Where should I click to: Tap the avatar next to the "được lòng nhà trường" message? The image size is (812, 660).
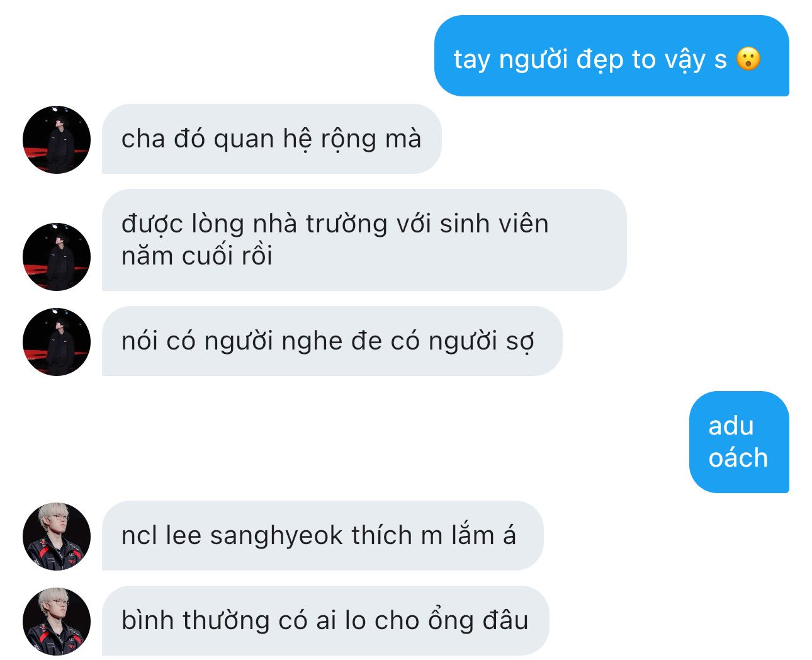coord(57,257)
